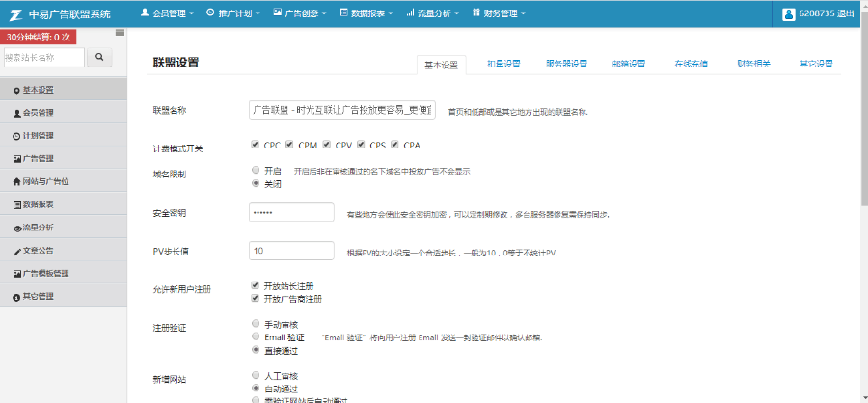This screenshot has width=868, height=403.
Task: Click the image icon in top 广告创意 menu
Action: pos(278,13)
